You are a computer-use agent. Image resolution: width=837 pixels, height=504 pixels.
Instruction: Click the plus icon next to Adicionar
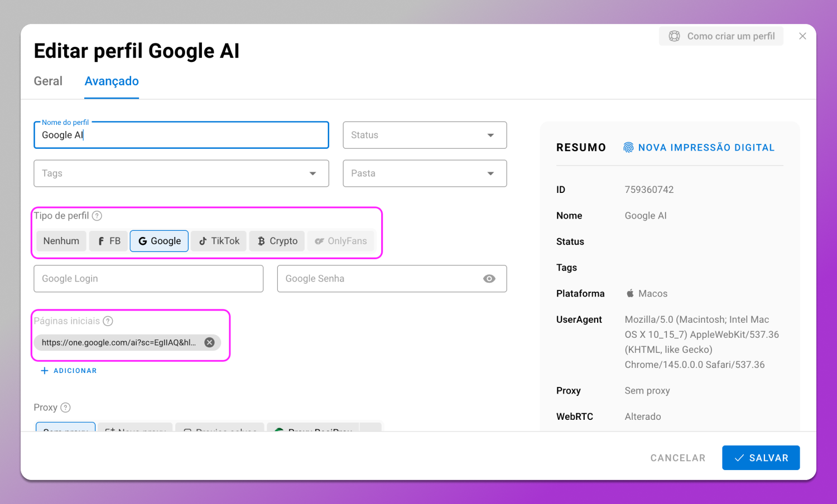45,371
